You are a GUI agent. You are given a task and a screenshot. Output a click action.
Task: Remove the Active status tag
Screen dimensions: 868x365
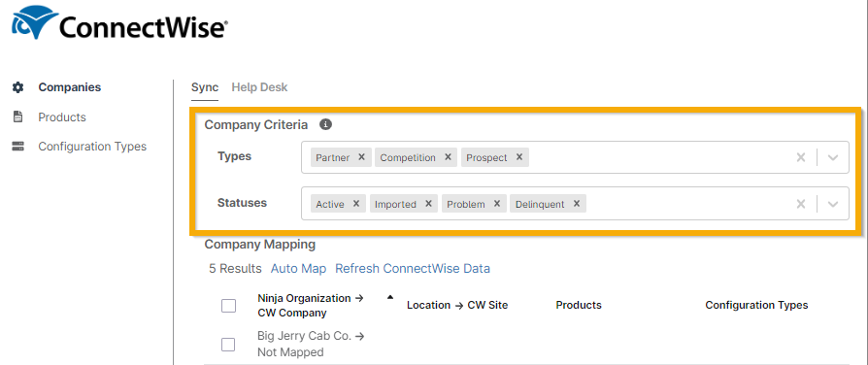[x=356, y=204]
